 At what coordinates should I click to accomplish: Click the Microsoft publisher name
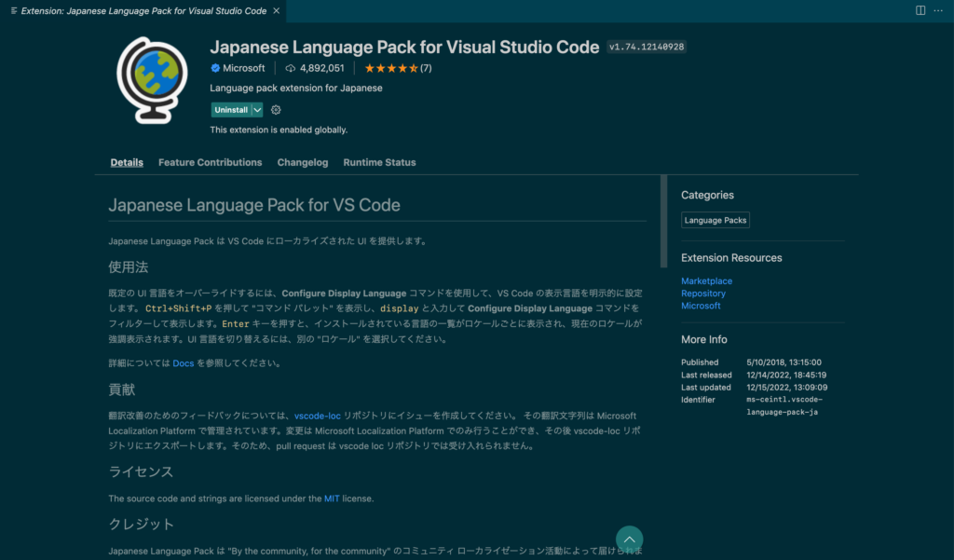pos(243,68)
